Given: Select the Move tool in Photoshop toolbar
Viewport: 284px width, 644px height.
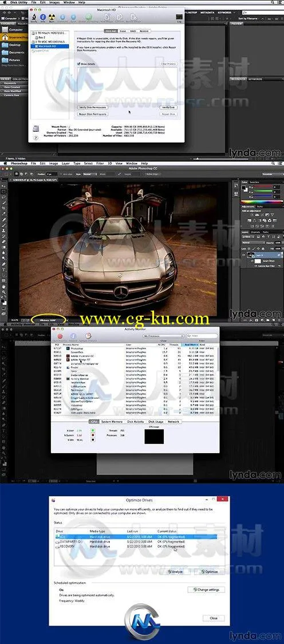Looking at the screenshot, I should click(3, 186).
